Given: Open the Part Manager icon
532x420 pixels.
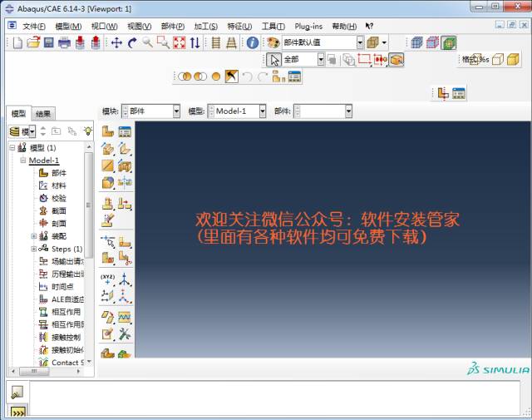Looking at the screenshot, I should coord(125,131).
